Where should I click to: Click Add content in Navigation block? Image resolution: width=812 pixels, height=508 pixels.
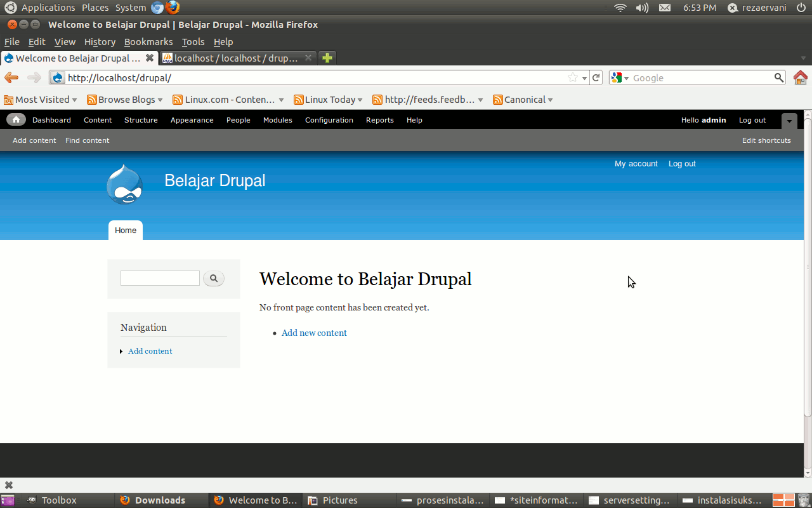[x=150, y=351]
